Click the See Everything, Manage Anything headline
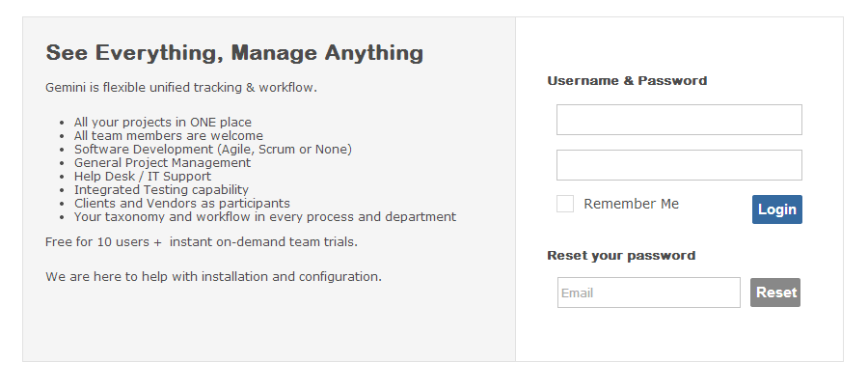Screen dimensions: 868x390 click(x=234, y=53)
